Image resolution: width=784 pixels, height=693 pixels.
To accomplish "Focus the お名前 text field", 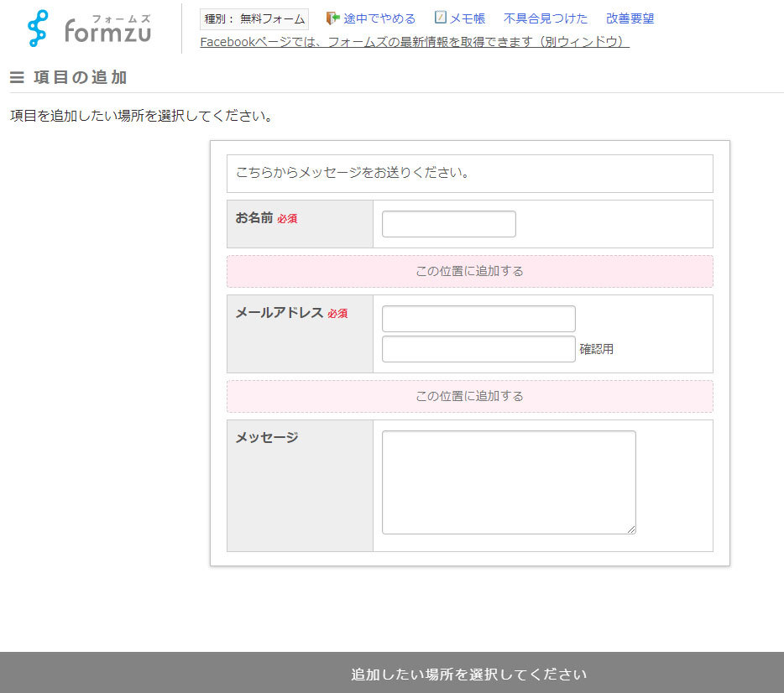I will pyautogui.click(x=448, y=224).
